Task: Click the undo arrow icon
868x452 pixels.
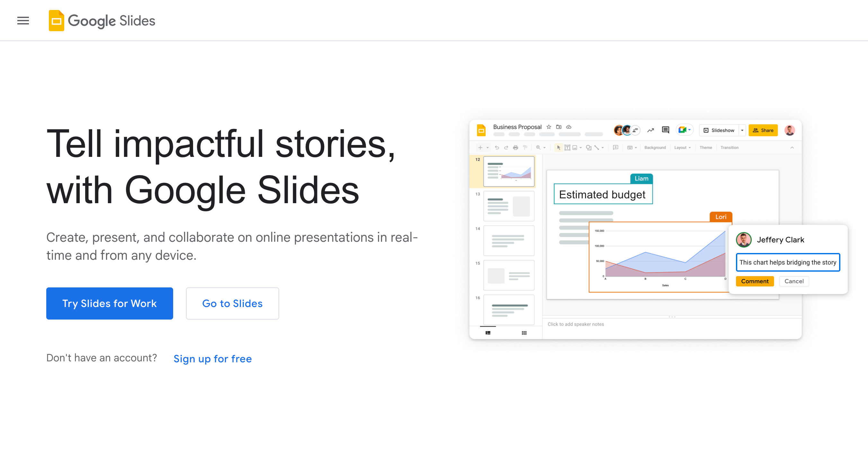Action: click(x=497, y=148)
